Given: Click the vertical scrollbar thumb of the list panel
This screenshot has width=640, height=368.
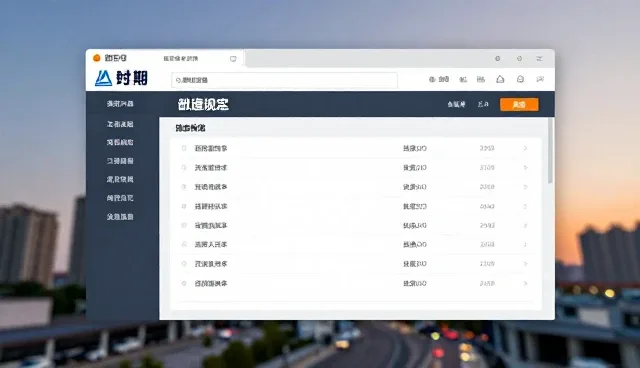Looking at the screenshot, I should point(550,151).
